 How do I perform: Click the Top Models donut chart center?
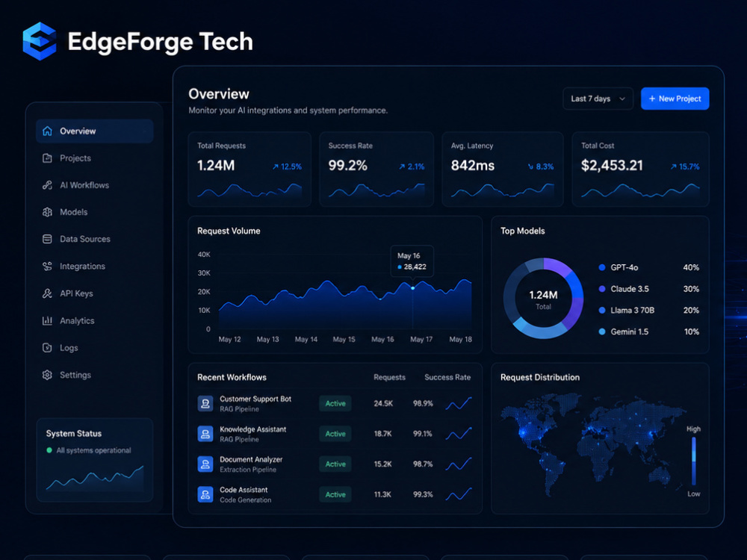pyautogui.click(x=543, y=299)
